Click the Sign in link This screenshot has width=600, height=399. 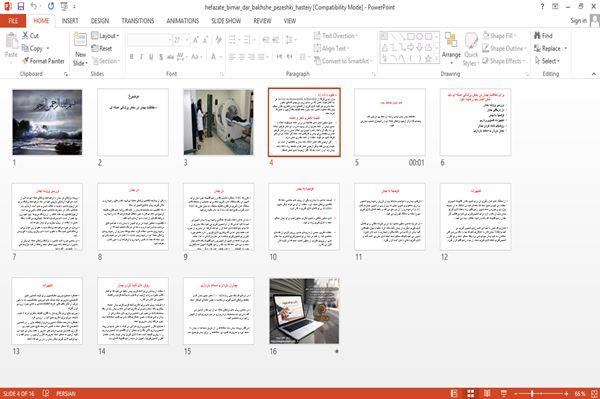point(578,21)
